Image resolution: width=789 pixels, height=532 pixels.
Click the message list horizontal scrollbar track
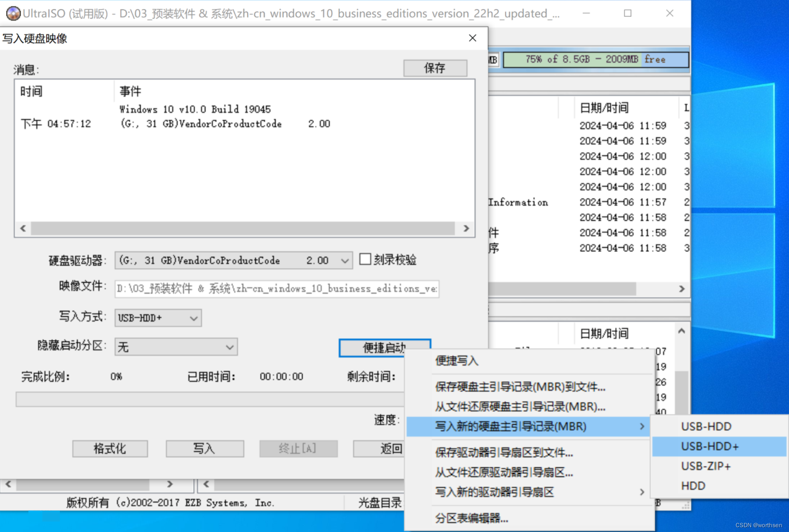pyautogui.click(x=243, y=228)
